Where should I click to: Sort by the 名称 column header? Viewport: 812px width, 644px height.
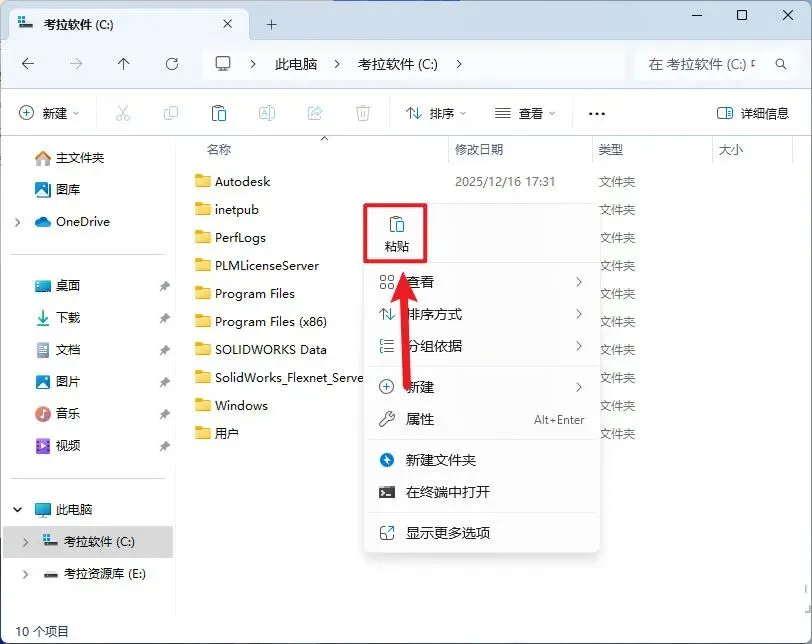coord(218,150)
